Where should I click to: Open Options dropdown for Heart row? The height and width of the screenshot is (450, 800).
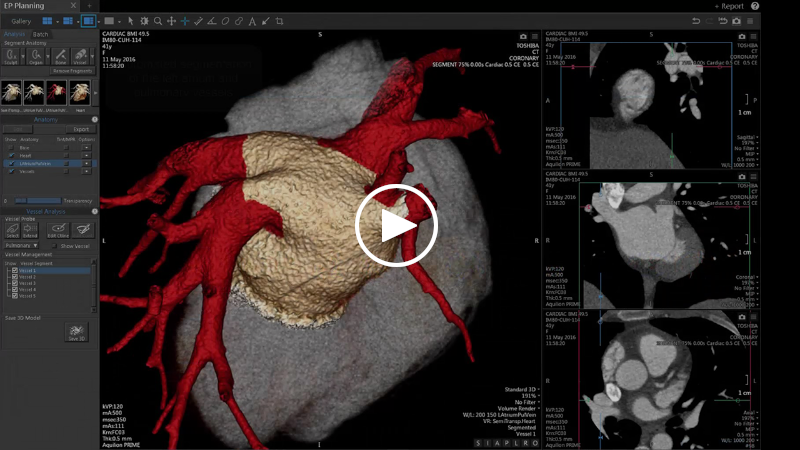(86, 156)
